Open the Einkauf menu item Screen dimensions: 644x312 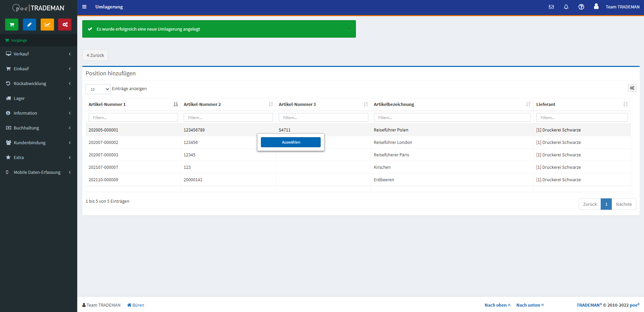coord(39,69)
